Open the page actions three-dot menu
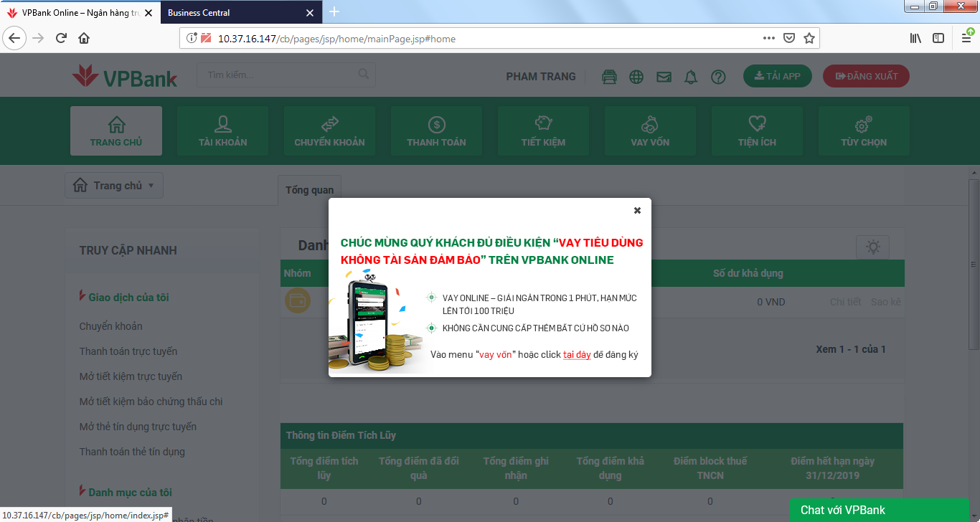Screen dimensions: 980x522 (768, 38)
